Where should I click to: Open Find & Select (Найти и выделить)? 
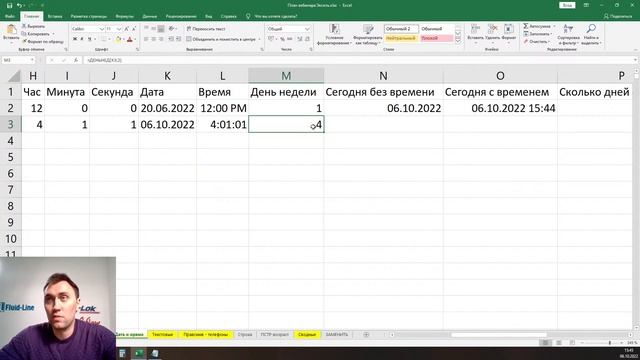[x=591, y=34]
